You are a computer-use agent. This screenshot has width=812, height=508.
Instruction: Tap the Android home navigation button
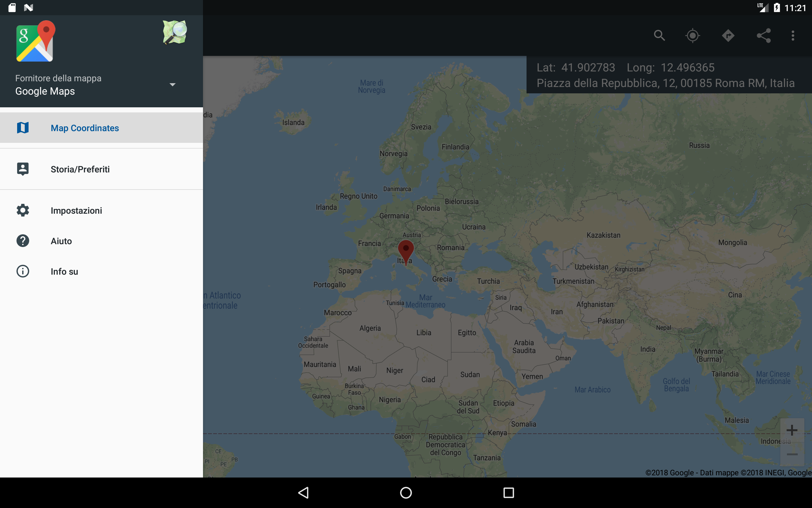click(x=406, y=493)
